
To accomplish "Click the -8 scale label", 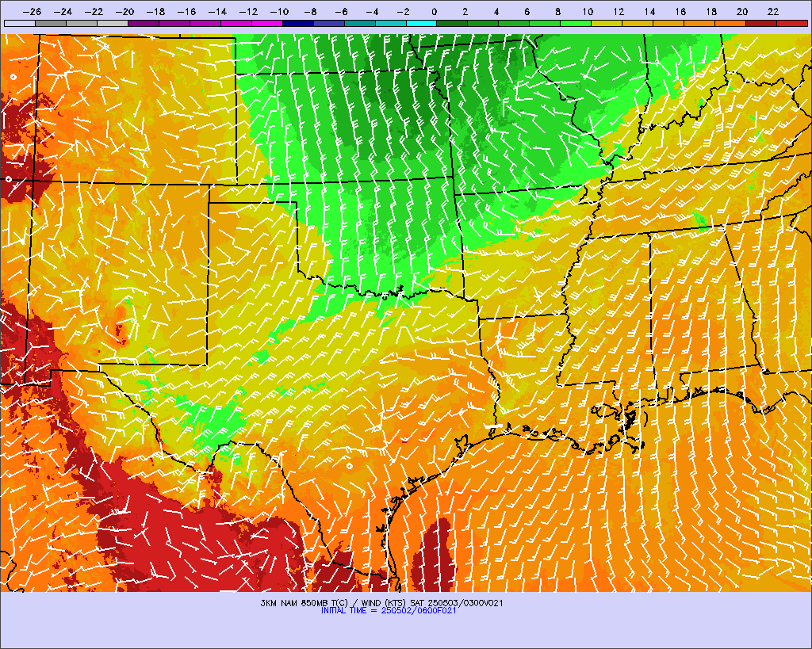I will 310,11.
